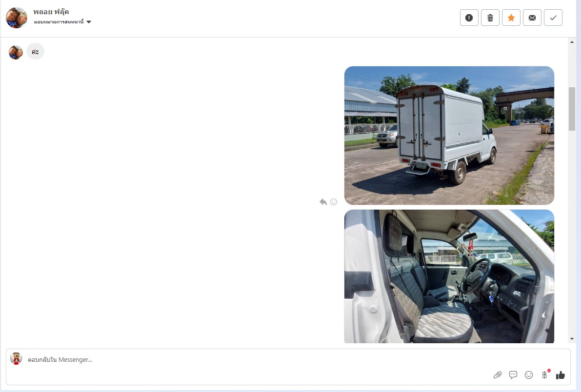Viewport: 581px width, 392px height.
Task: Open the baht payment request icon
Action: pyautogui.click(x=545, y=374)
